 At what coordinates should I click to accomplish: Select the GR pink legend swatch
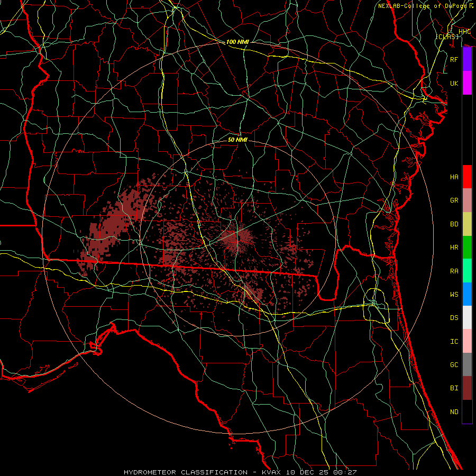point(467,200)
